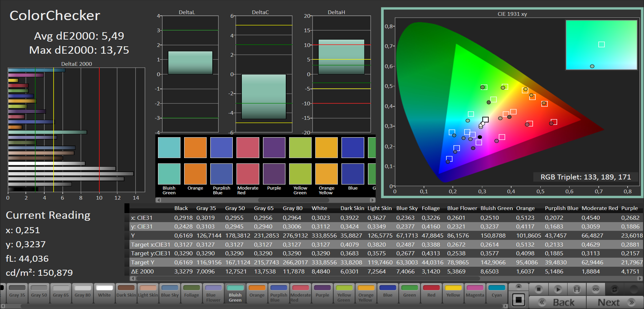Select the Yellow Green patch button in the bottom strip

(344, 293)
